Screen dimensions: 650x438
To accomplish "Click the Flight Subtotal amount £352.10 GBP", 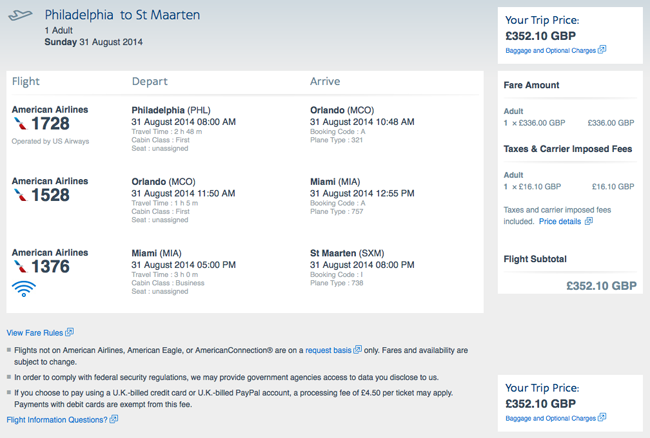I will pos(601,286).
